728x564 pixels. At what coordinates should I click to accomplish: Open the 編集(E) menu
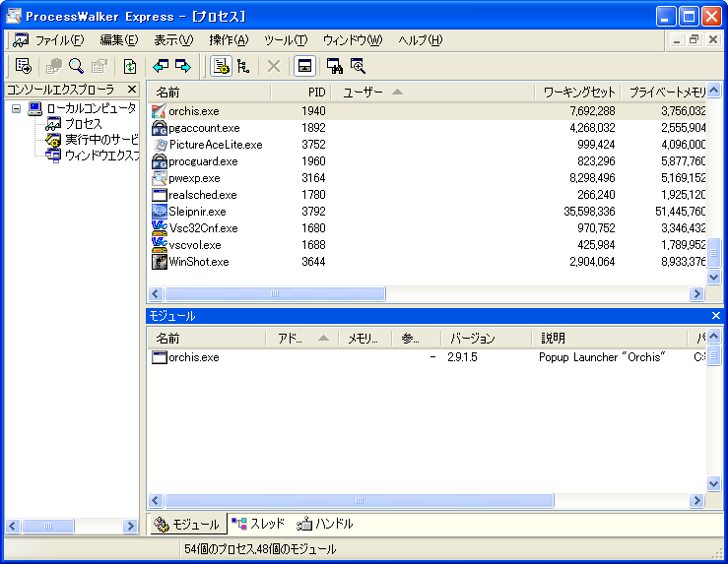coord(119,40)
